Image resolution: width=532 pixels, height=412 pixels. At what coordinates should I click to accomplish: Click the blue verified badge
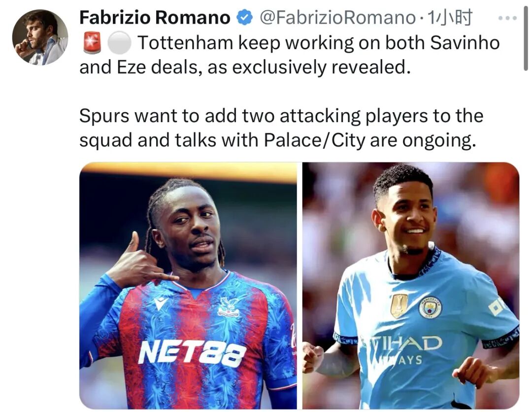click(x=245, y=18)
